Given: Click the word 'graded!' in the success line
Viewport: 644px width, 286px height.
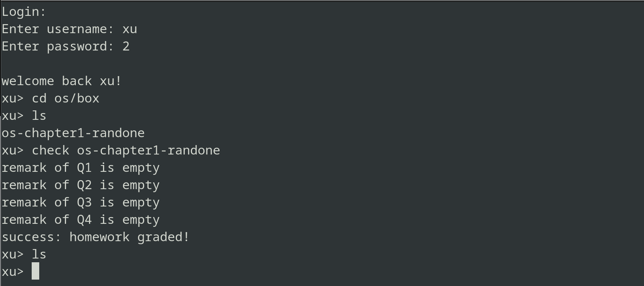Looking at the screenshot, I should 163,237.
